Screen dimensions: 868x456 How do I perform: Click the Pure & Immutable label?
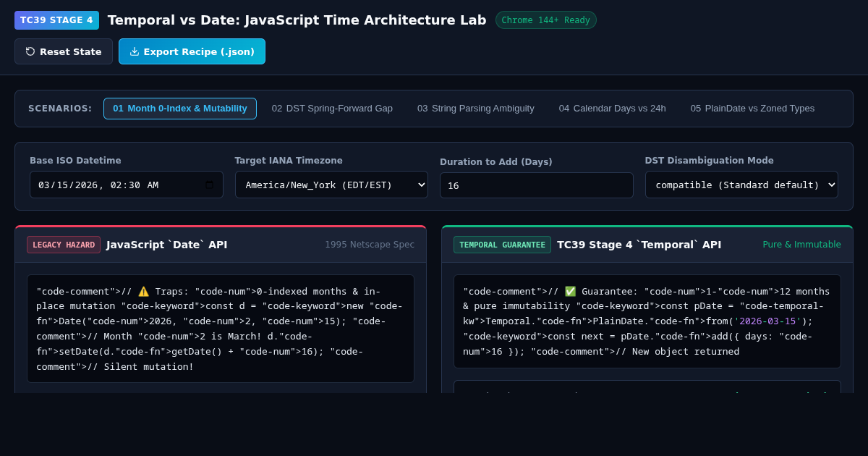[x=801, y=245]
